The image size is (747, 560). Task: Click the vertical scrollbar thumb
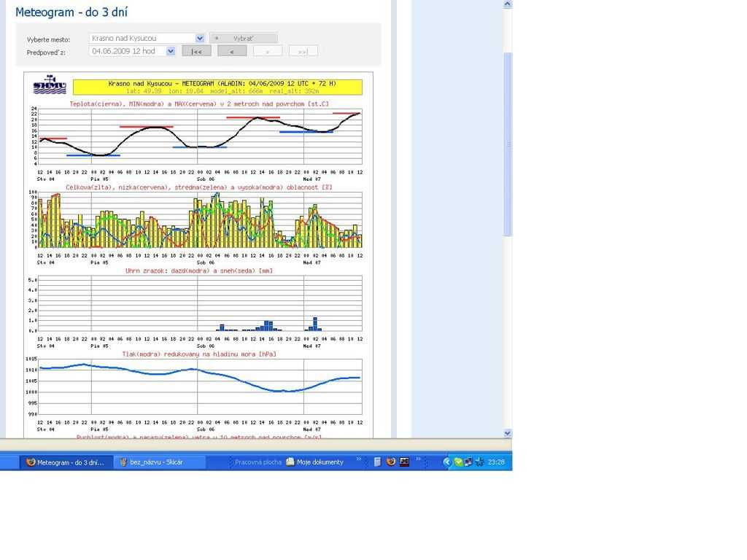(x=508, y=144)
